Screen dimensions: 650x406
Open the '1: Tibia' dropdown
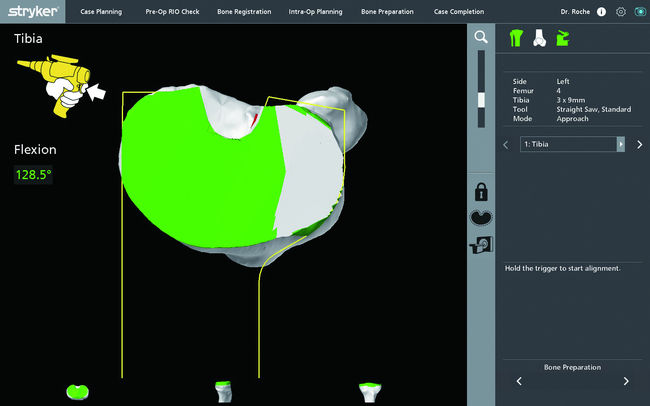[x=572, y=144]
